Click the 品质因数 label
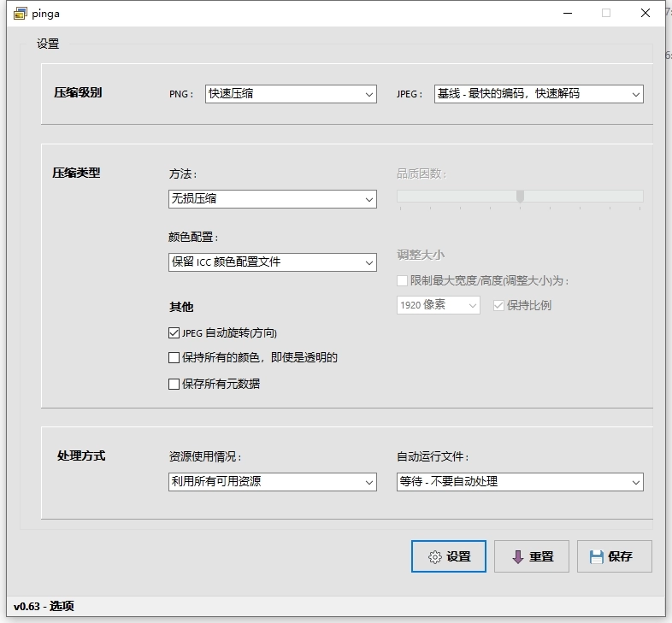This screenshot has width=672, height=623. coord(421,173)
